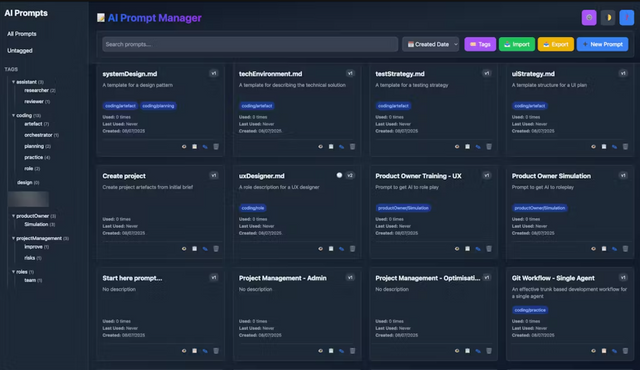Screen dimensions: 640x370
Task: Collapse the coding tag group
Action: click(13, 115)
